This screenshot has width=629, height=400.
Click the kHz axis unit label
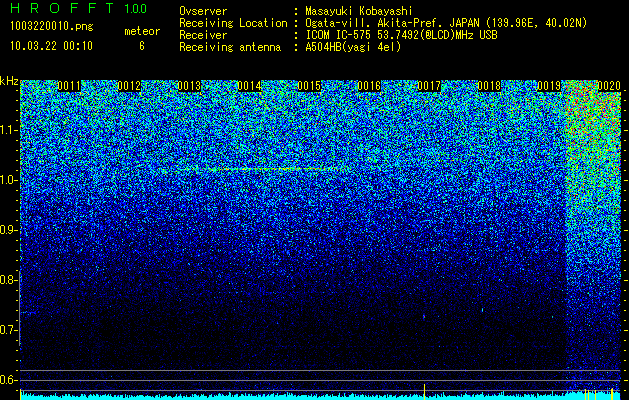(9, 81)
